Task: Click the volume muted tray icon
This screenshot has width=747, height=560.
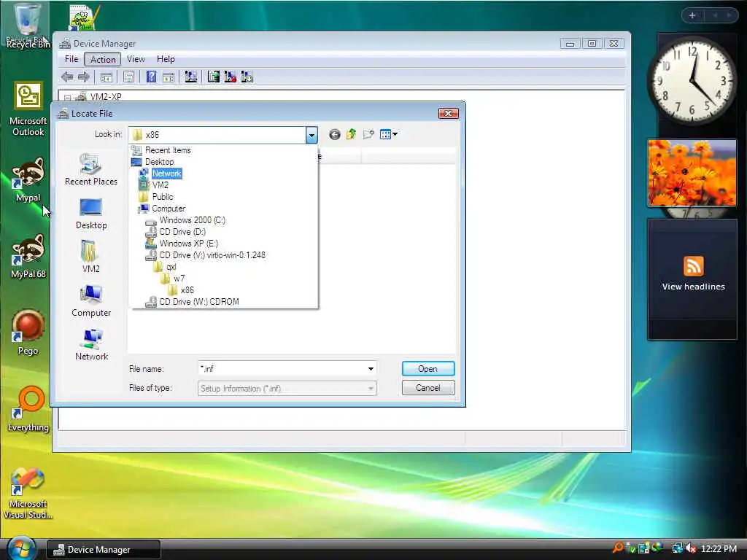Action: 691,548
